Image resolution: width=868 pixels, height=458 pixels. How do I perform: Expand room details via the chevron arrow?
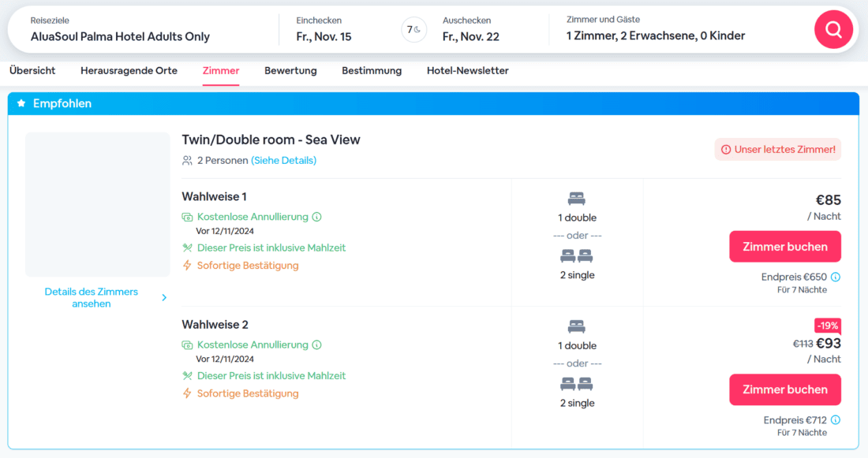point(164,297)
